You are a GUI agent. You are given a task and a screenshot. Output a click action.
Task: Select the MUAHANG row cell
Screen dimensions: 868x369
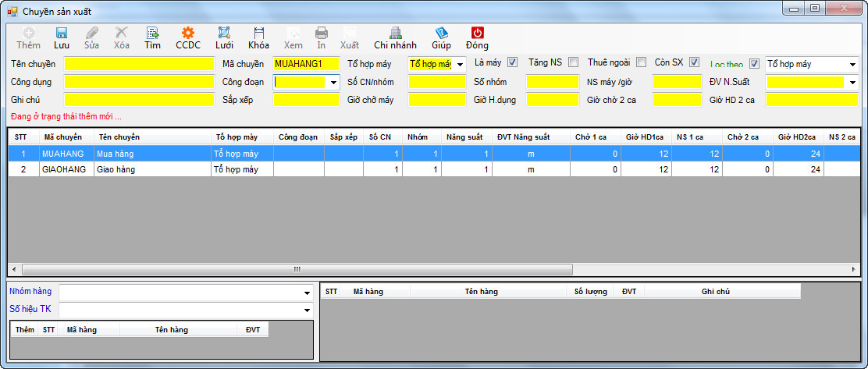pos(66,154)
